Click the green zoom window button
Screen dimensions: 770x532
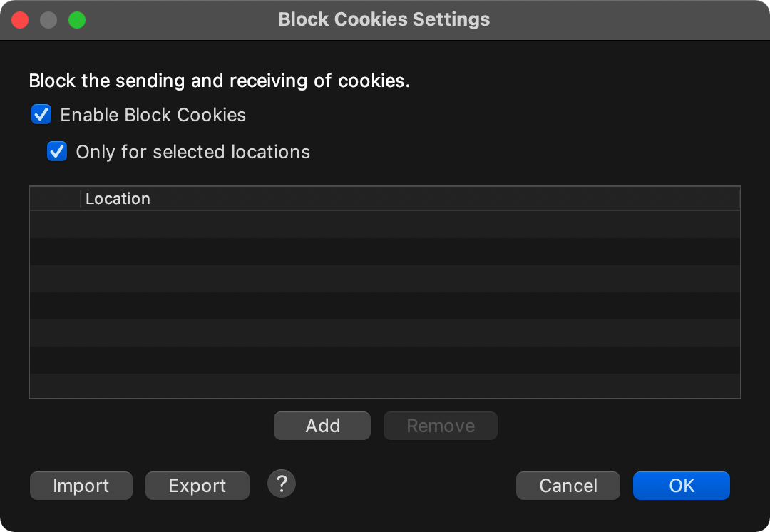77,20
